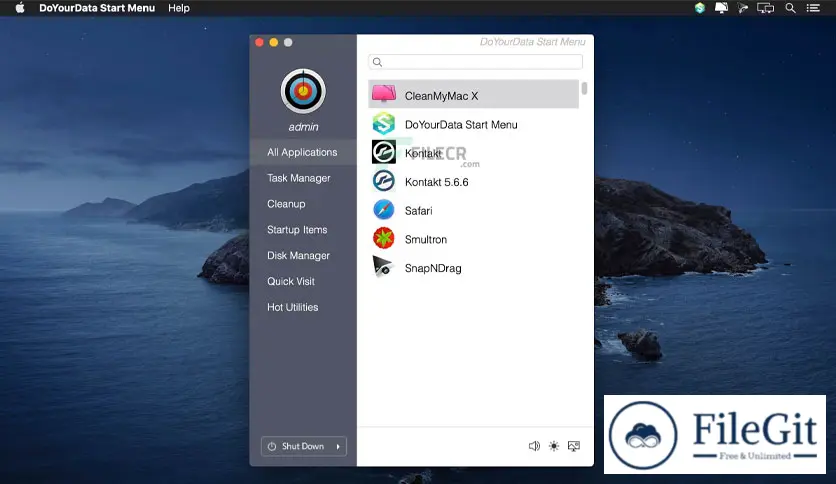
Task: Open the brightness sun icon
Action: (x=554, y=446)
